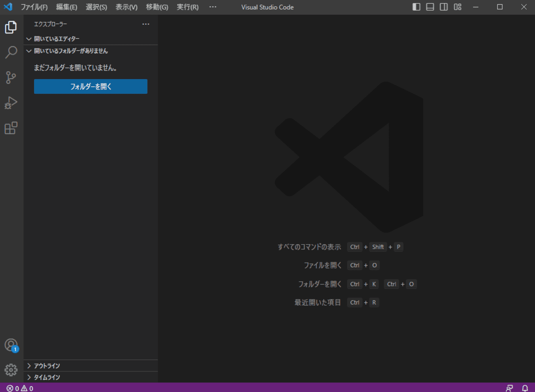Click the フォルダーを開く button
This screenshot has width=535, height=392.
[91, 86]
